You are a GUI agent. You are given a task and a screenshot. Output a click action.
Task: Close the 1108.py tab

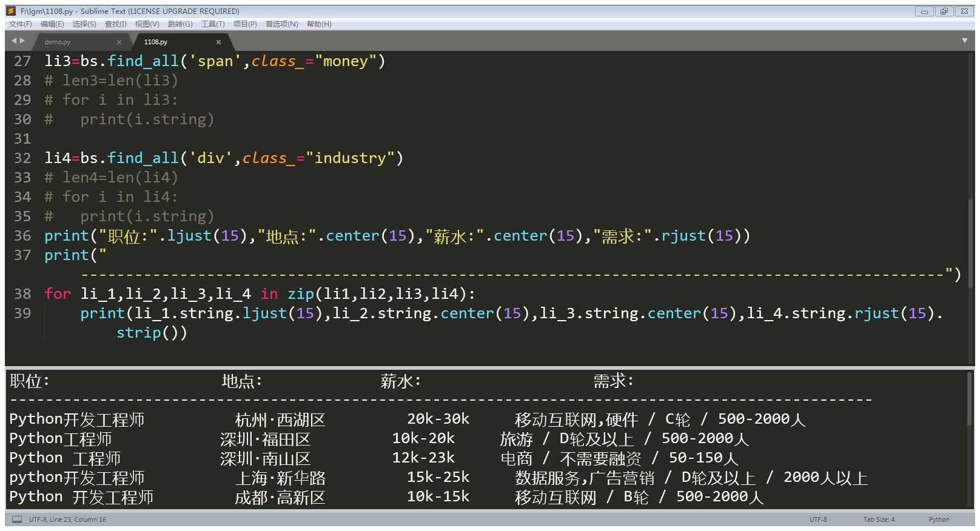pyautogui.click(x=218, y=42)
